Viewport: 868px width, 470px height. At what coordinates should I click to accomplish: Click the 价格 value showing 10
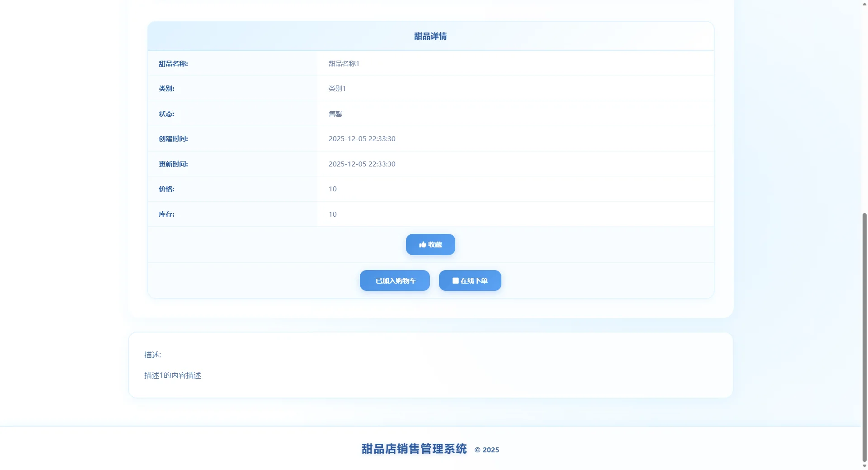(x=332, y=189)
